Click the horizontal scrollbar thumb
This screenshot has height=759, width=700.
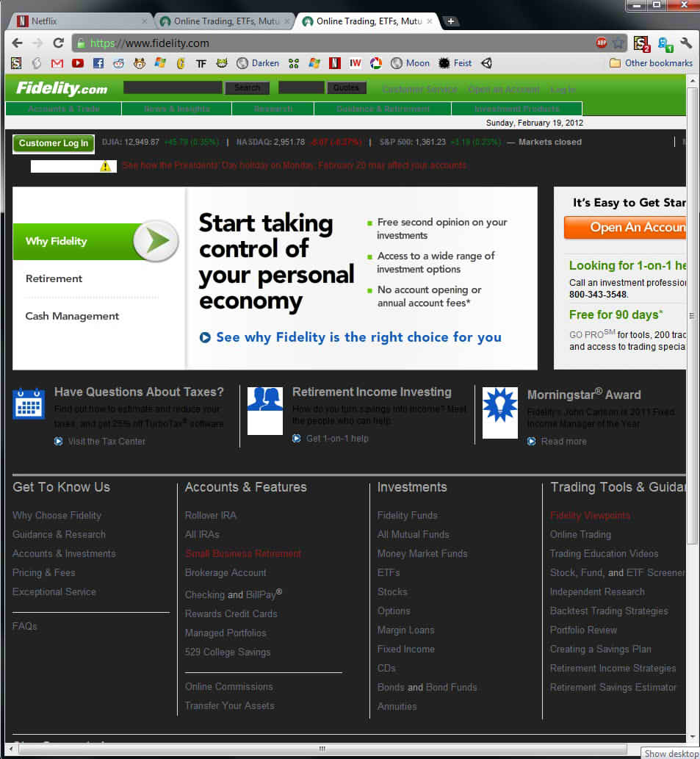click(x=322, y=749)
